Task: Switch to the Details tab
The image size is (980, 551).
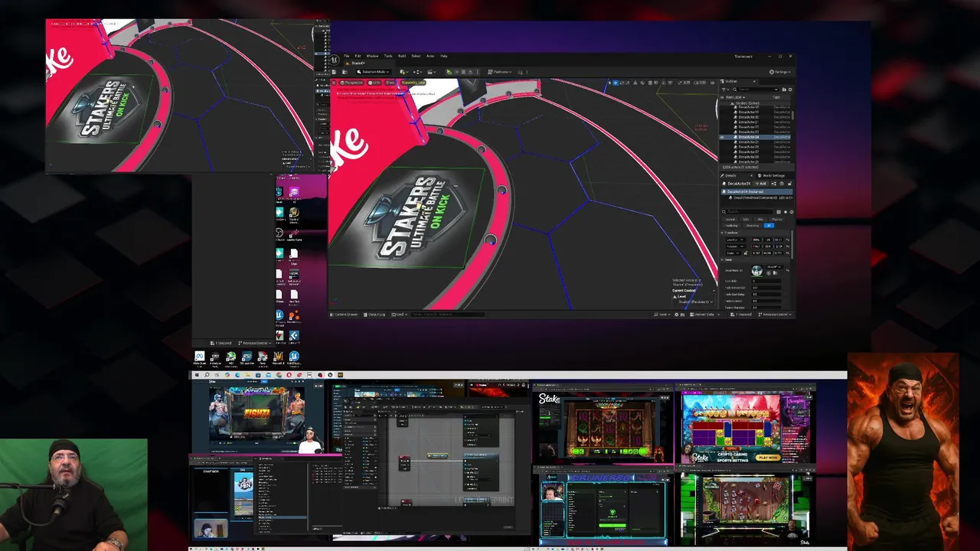Action: [x=729, y=175]
